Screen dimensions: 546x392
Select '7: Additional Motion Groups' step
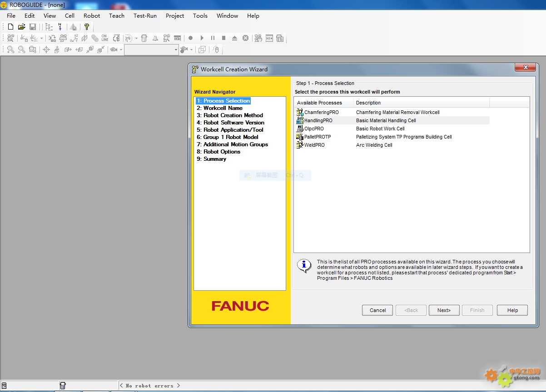click(232, 144)
